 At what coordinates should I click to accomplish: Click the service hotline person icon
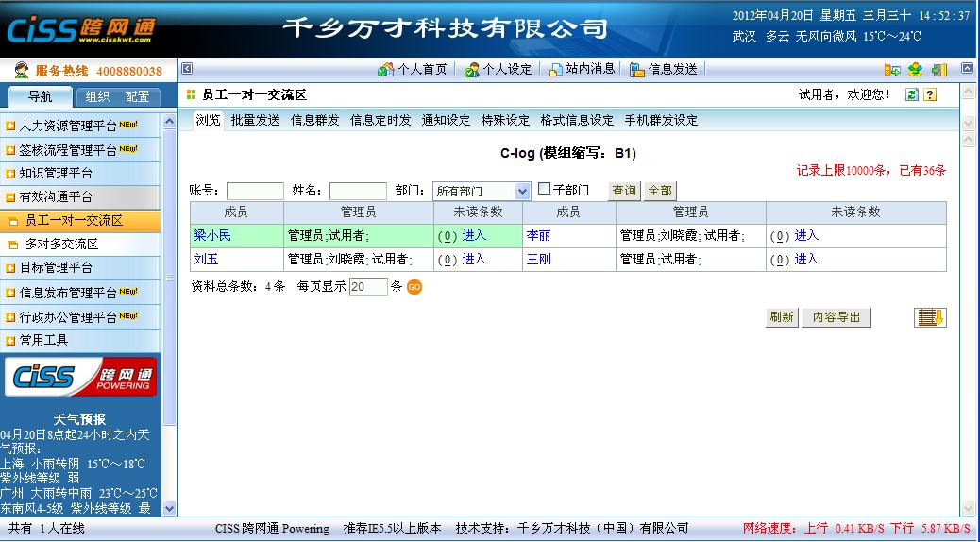coord(22,70)
